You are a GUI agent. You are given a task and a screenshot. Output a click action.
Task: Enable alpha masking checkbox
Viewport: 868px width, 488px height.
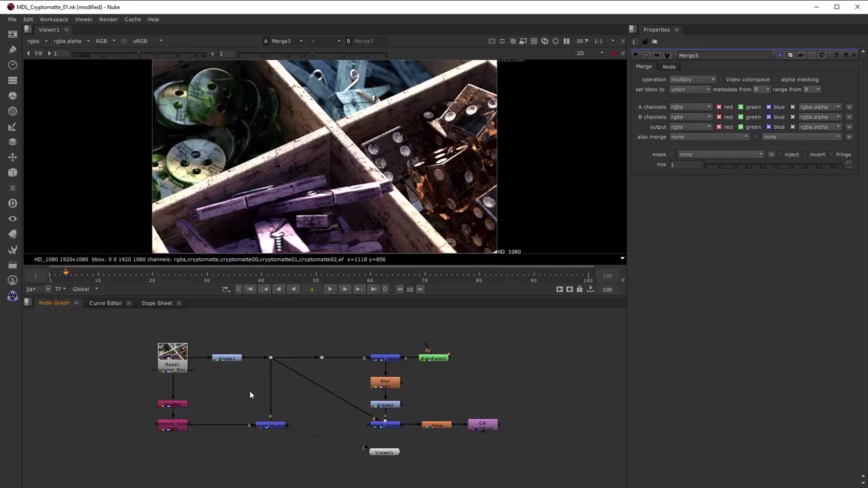tap(776, 79)
